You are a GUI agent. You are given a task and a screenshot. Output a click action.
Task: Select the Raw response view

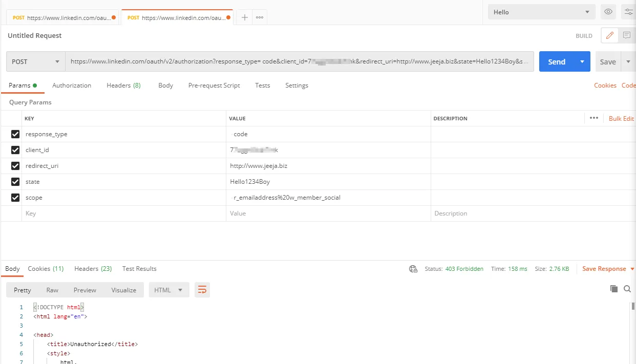(x=52, y=290)
